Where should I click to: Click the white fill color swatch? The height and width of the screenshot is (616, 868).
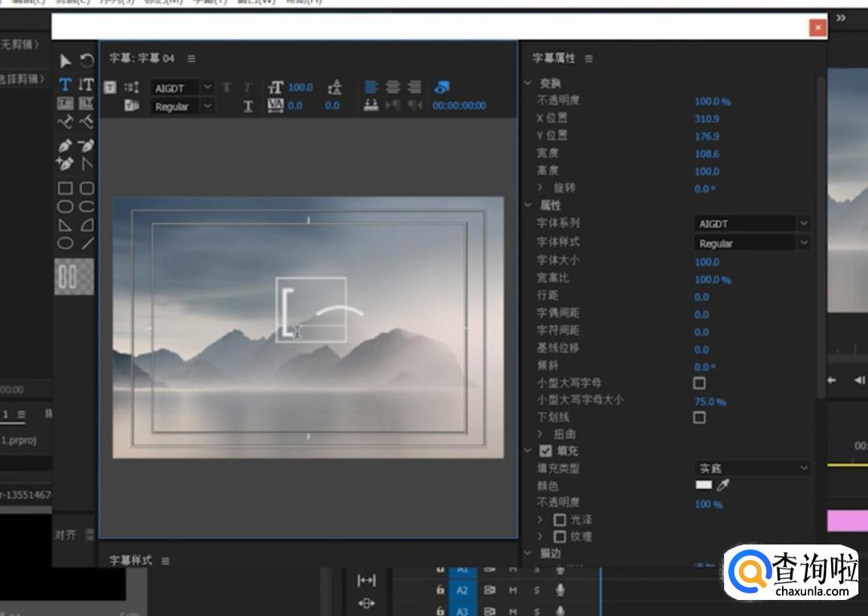(704, 485)
